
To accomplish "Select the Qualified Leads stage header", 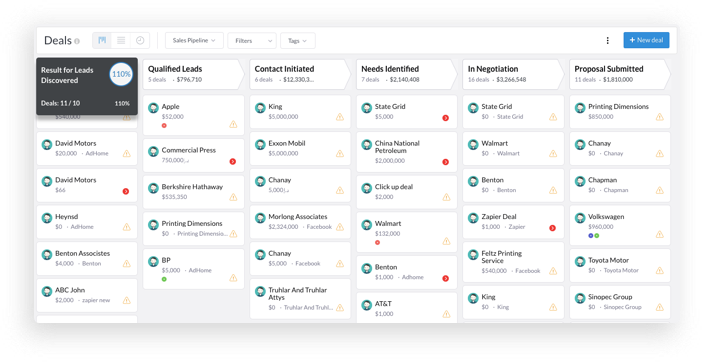I will [x=193, y=74].
